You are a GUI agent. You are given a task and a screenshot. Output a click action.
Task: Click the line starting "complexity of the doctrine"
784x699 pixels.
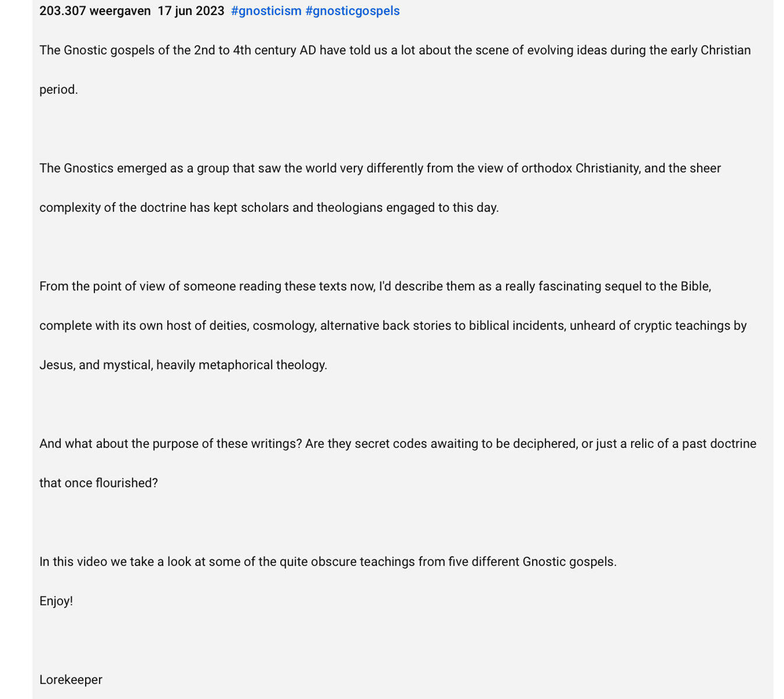tap(269, 208)
